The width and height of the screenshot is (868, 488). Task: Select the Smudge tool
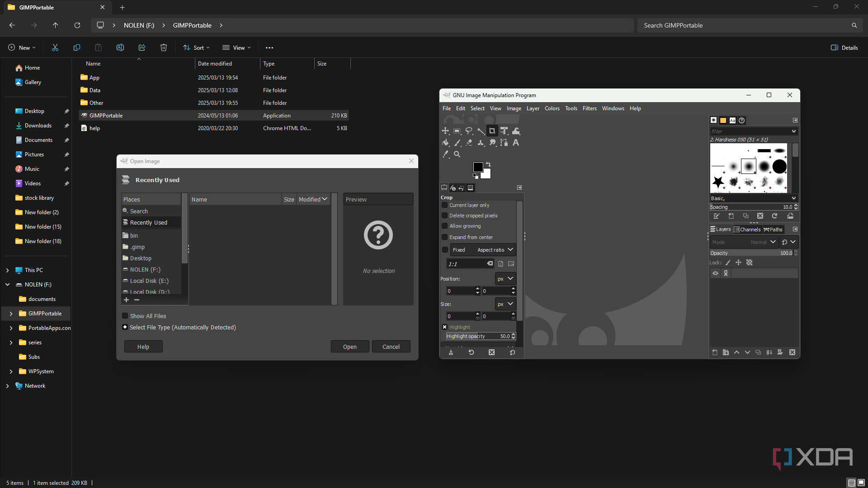pos(492,143)
